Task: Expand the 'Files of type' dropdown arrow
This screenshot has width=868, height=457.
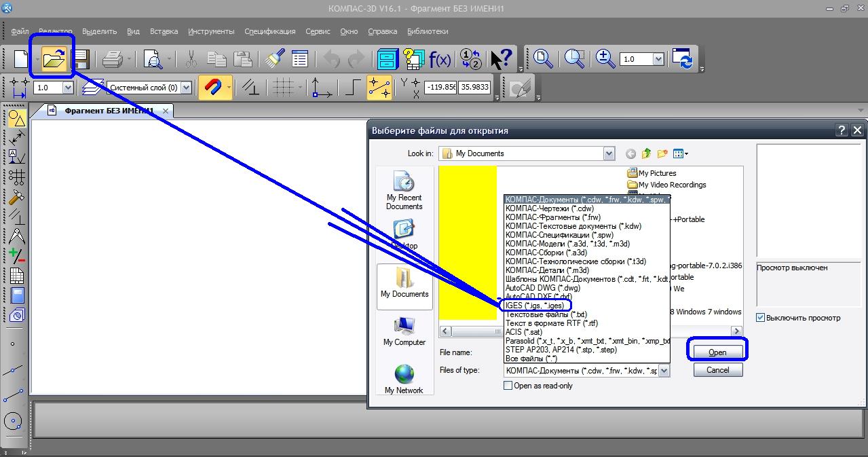Action: coord(664,371)
